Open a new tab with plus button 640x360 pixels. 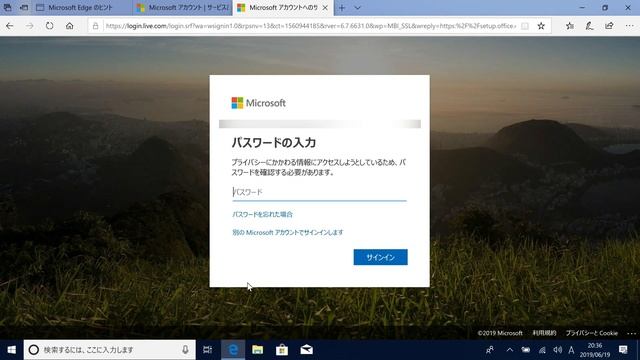pyautogui.click(x=342, y=8)
